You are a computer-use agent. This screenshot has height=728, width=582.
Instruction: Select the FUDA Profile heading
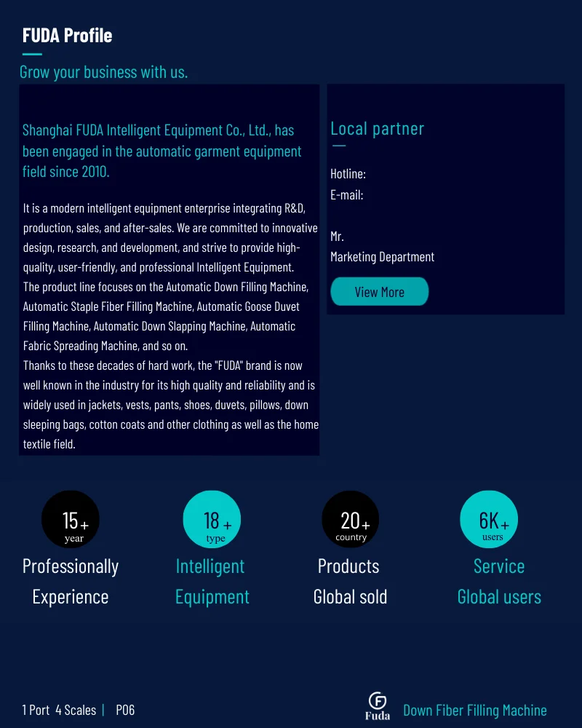point(68,35)
